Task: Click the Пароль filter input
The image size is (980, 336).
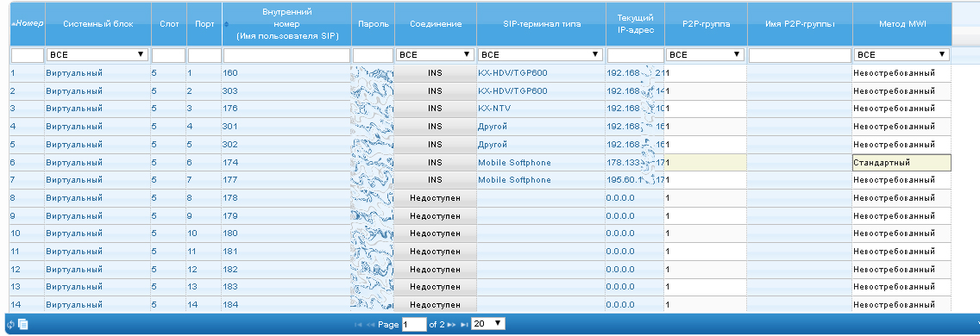Action: 374,56
